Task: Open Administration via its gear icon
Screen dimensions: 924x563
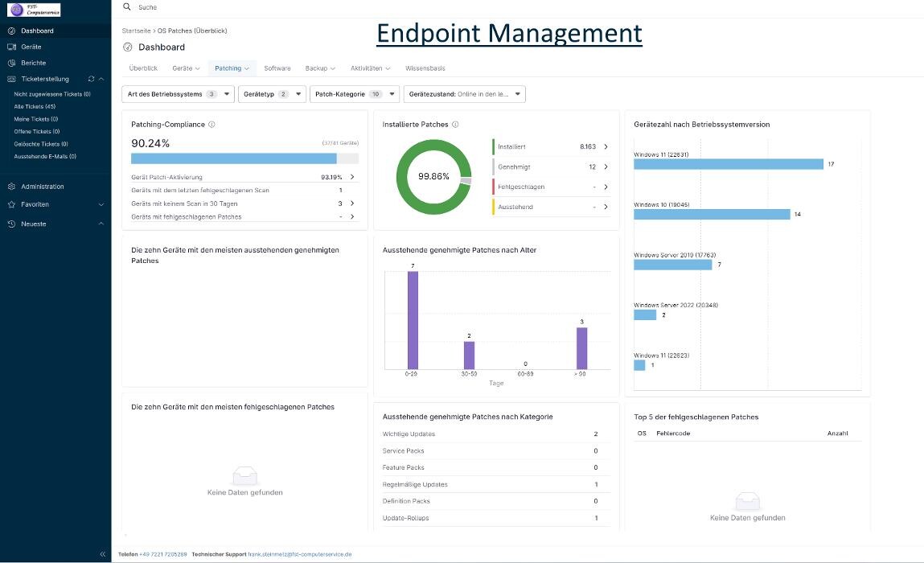Action: 11,187
